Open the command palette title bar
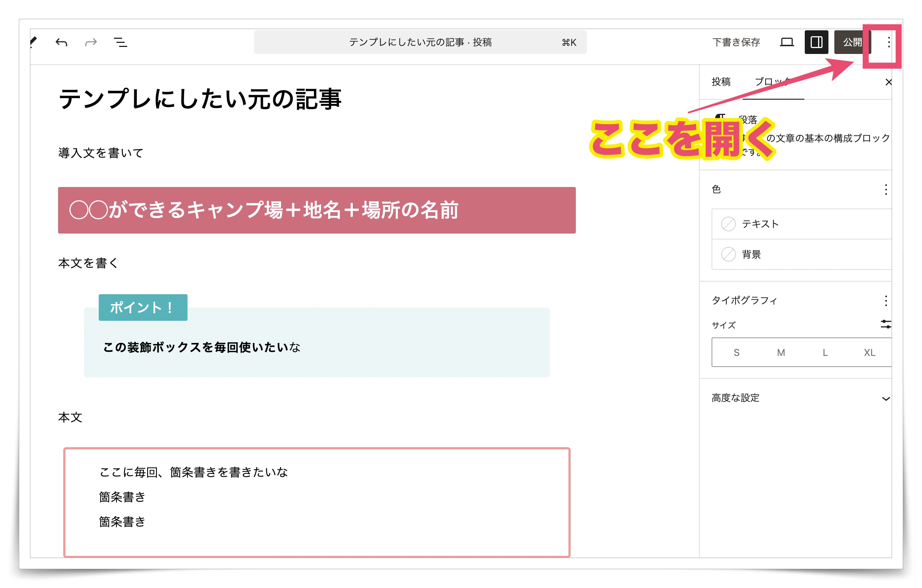This screenshot has height=588, width=922. [420, 42]
